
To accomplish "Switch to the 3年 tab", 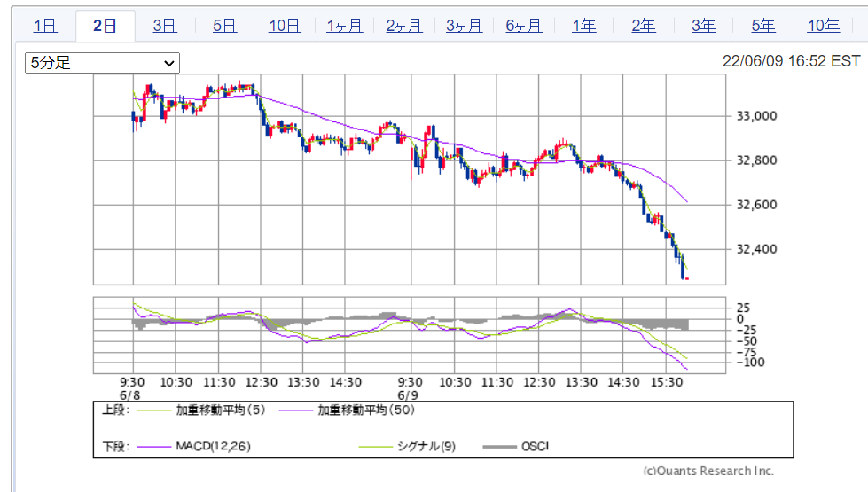I will tap(703, 26).
